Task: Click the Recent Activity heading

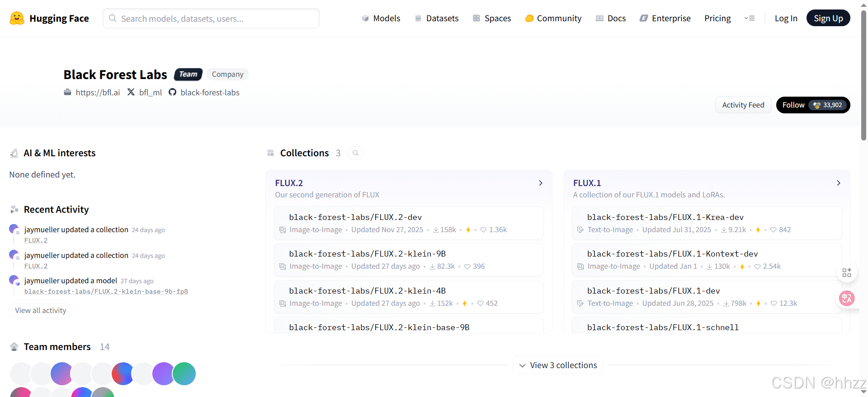Action: point(57,210)
